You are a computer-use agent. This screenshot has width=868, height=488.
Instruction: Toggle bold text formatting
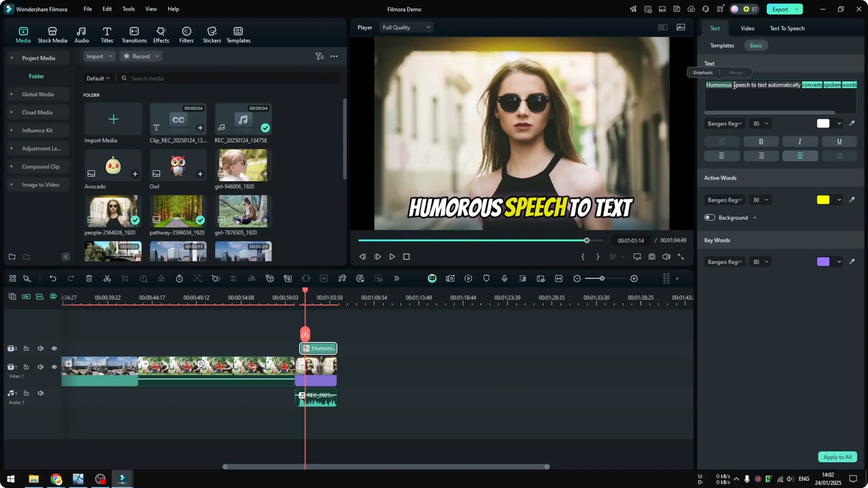click(761, 141)
